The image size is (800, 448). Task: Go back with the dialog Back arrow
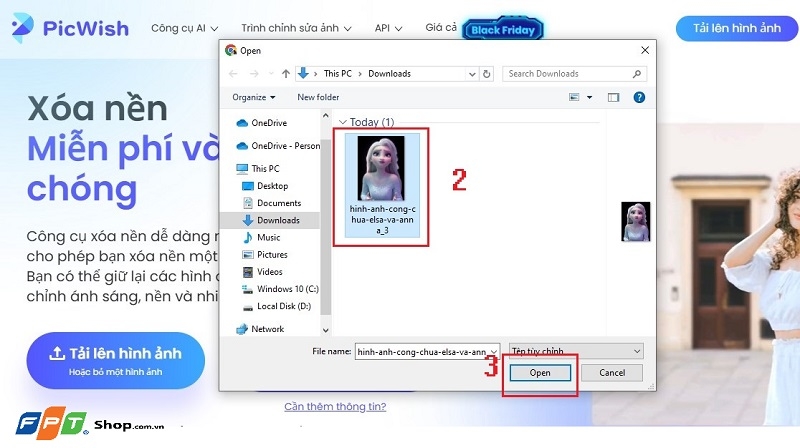tap(233, 74)
